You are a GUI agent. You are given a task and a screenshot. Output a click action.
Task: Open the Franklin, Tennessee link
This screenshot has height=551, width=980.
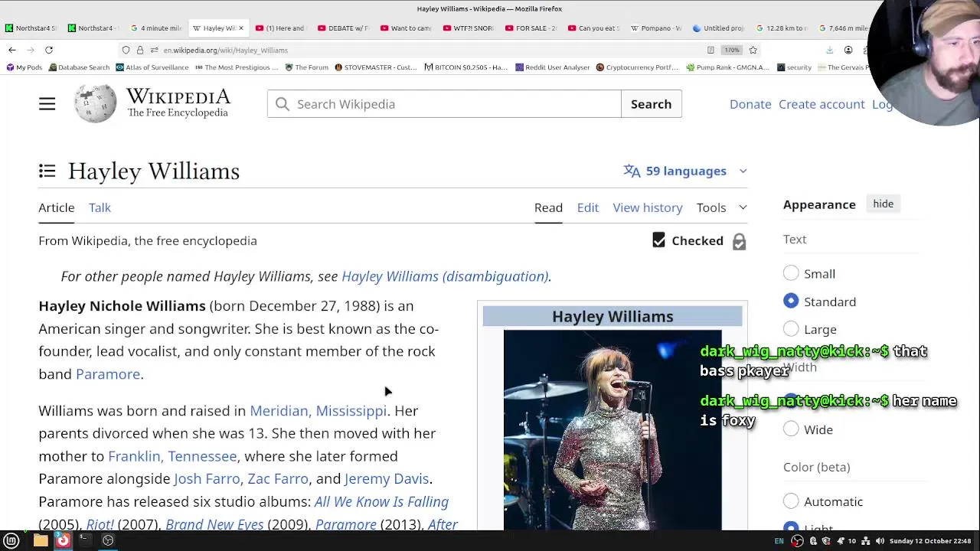pos(172,456)
